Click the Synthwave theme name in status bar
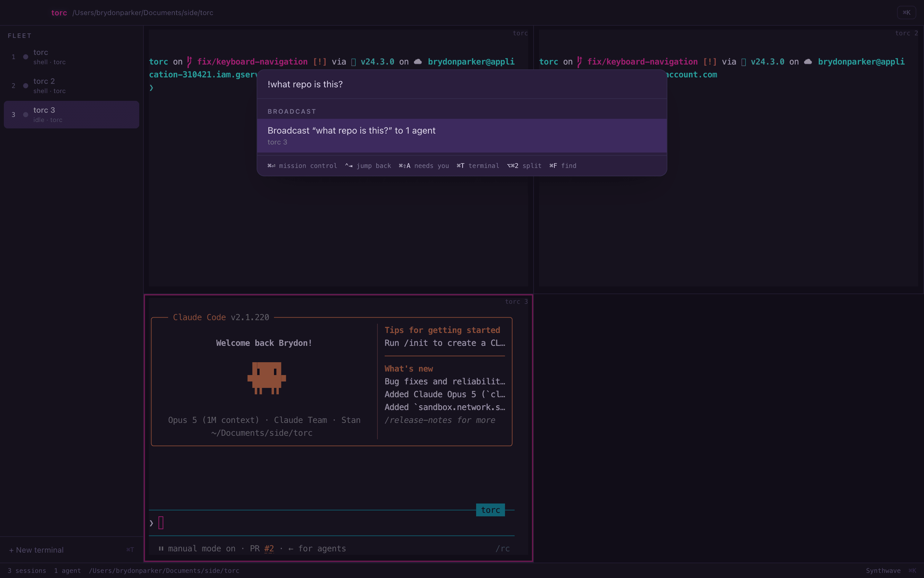The image size is (924, 578). [x=883, y=570]
